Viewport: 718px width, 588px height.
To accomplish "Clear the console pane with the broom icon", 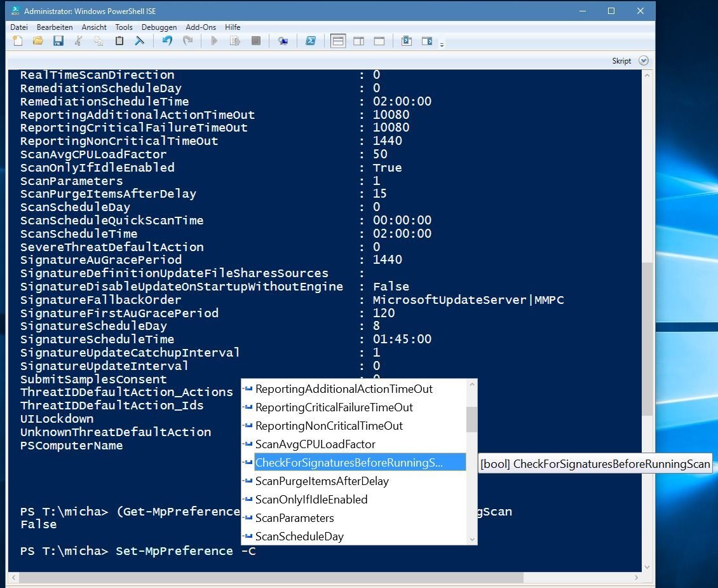I will [x=139, y=41].
